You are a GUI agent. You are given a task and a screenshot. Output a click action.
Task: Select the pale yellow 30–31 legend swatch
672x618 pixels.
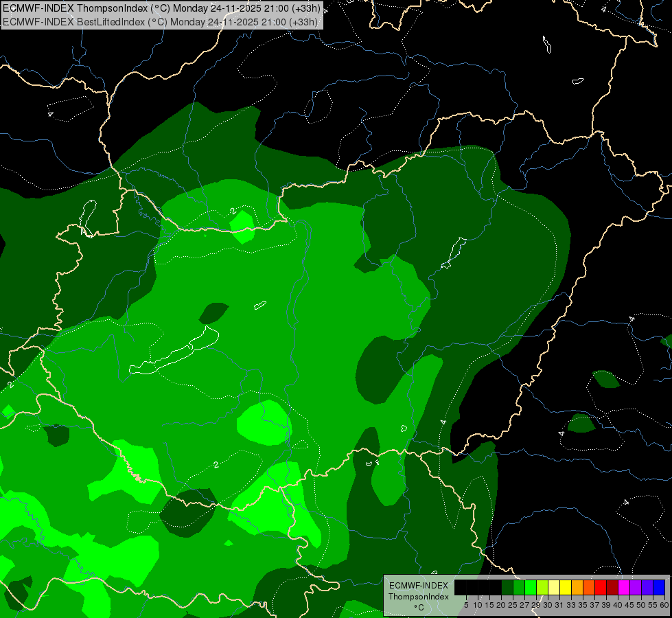pos(554,587)
